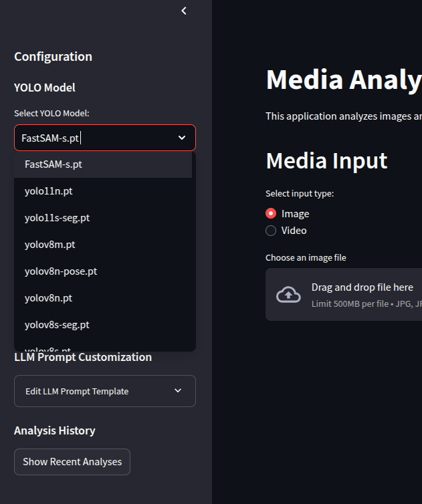This screenshot has height=504, width=422.
Task: Click the Drag and drop file area
Action: pos(344,294)
